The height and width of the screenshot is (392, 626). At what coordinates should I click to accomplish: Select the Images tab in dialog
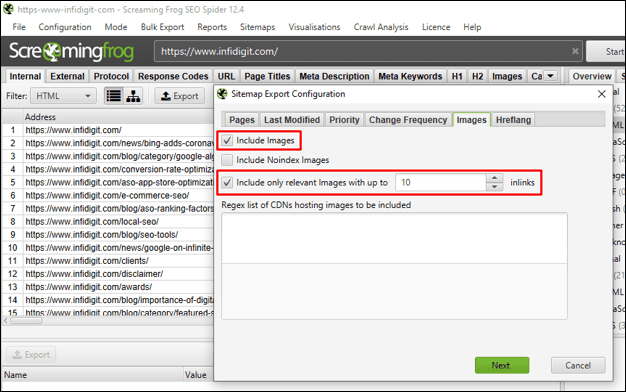[x=471, y=120]
